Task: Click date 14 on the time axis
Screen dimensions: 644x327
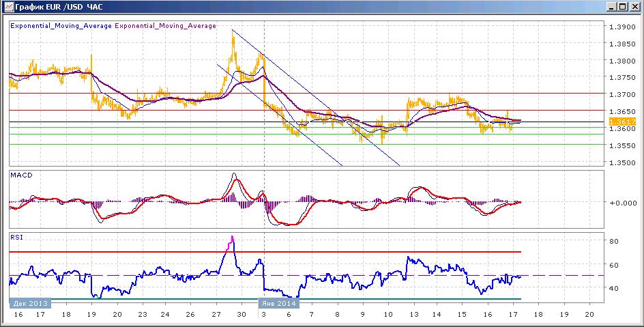Action: (x=436, y=315)
